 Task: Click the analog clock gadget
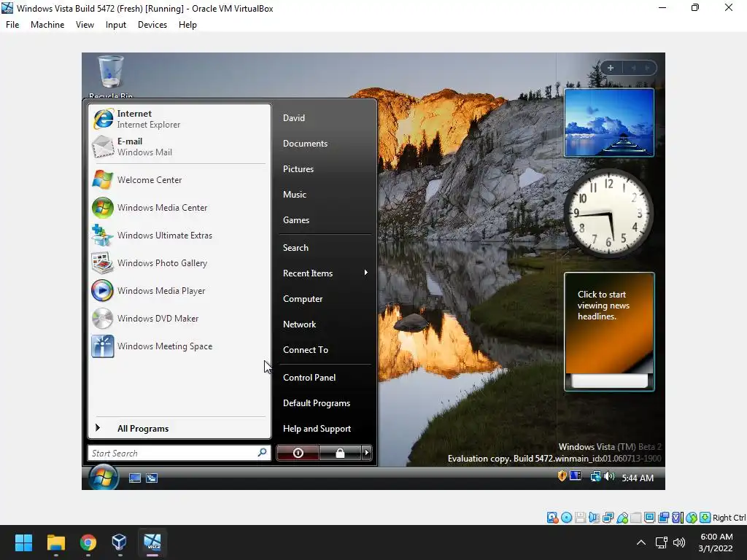tap(608, 214)
